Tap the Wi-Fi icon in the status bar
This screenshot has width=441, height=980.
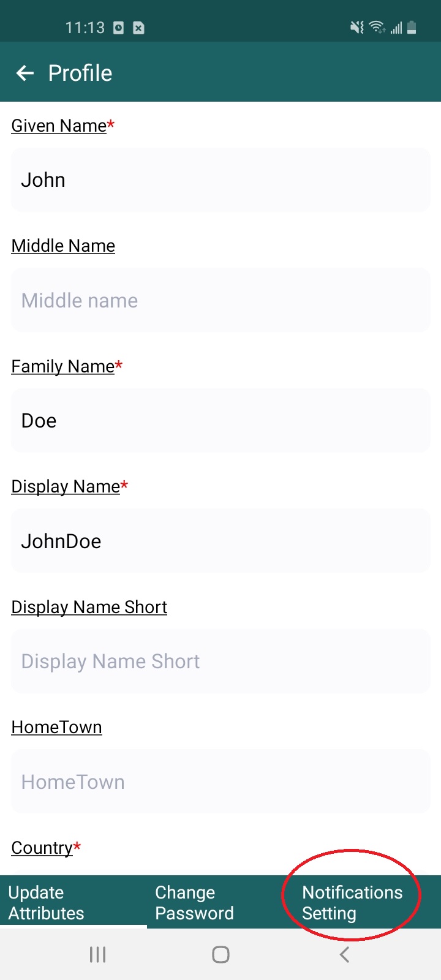pos(377,27)
